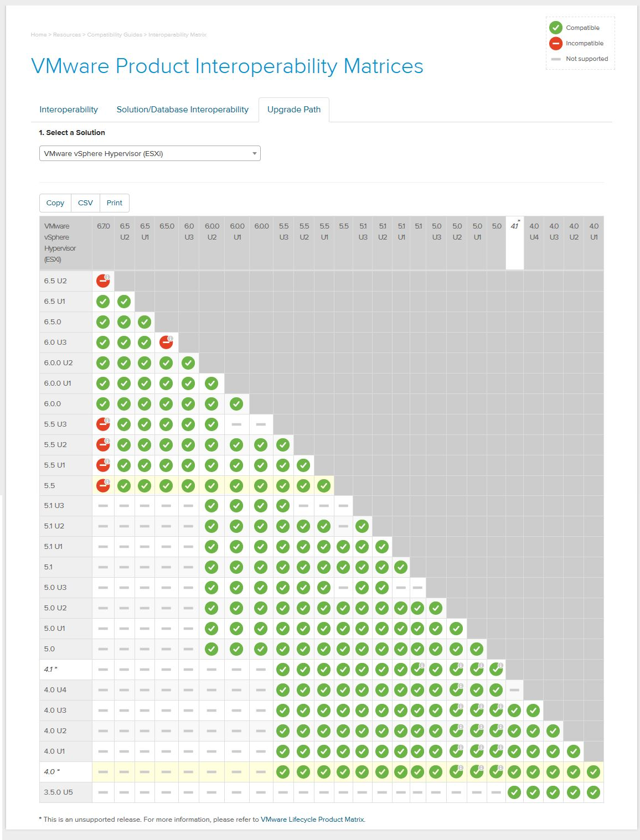Click the gray Not supported legend icon
Image resolution: width=640 pixels, height=840 pixels.
pyautogui.click(x=556, y=59)
